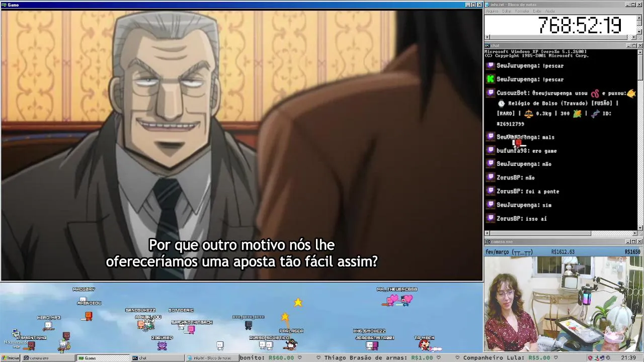This screenshot has width=644, height=362.
Task: Click the anime video subtitle text
Action: (242, 253)
